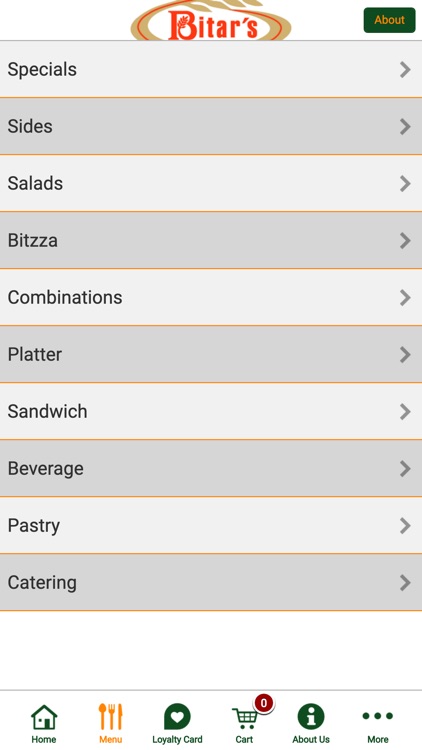Tap the cart item count badge
This screenshot has height=750, width=422.
point(264,704)
